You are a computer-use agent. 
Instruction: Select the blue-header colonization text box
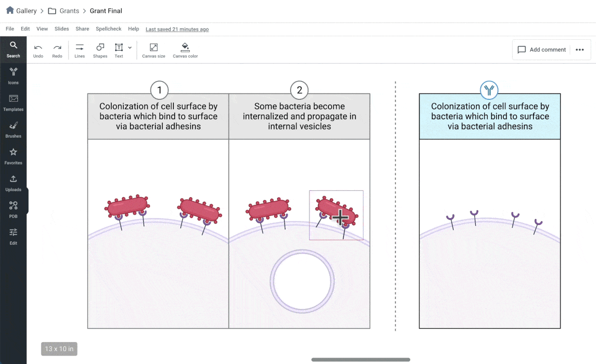[x=490, y=116]
